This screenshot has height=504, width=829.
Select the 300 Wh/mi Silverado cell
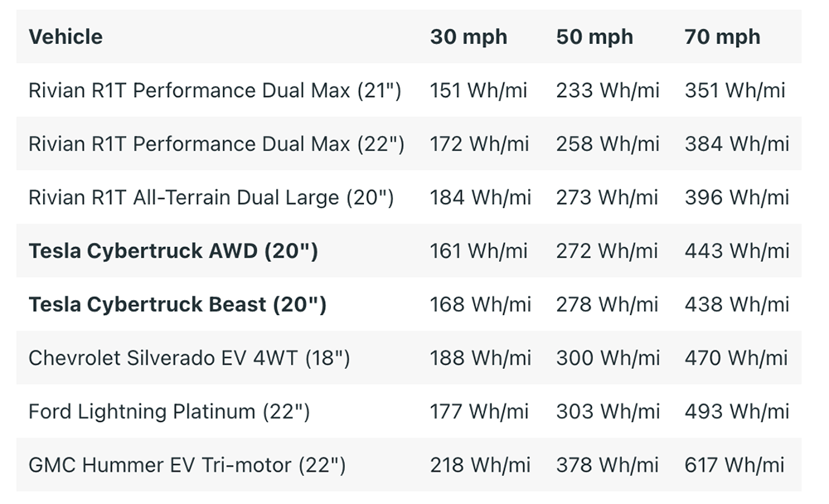[608, 358]
